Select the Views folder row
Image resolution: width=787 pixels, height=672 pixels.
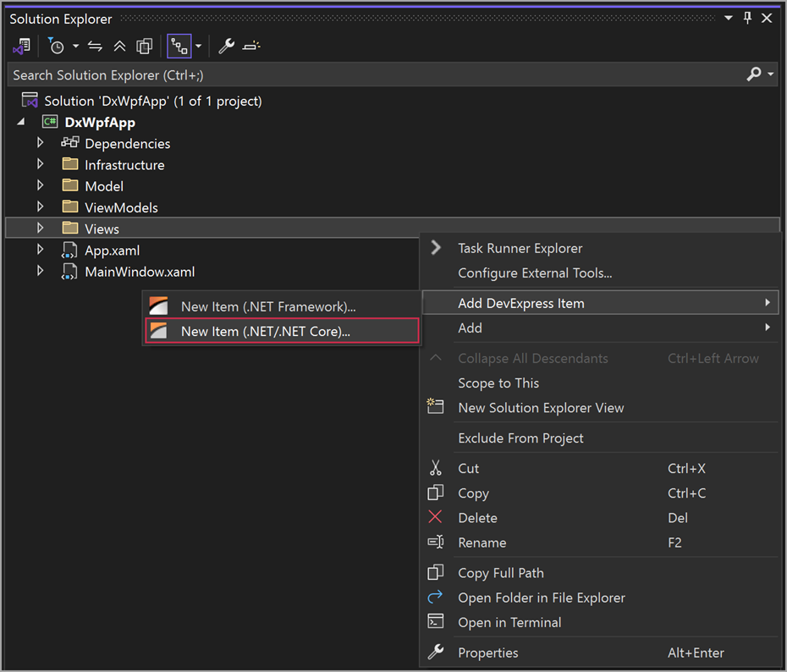pos(392,228)
